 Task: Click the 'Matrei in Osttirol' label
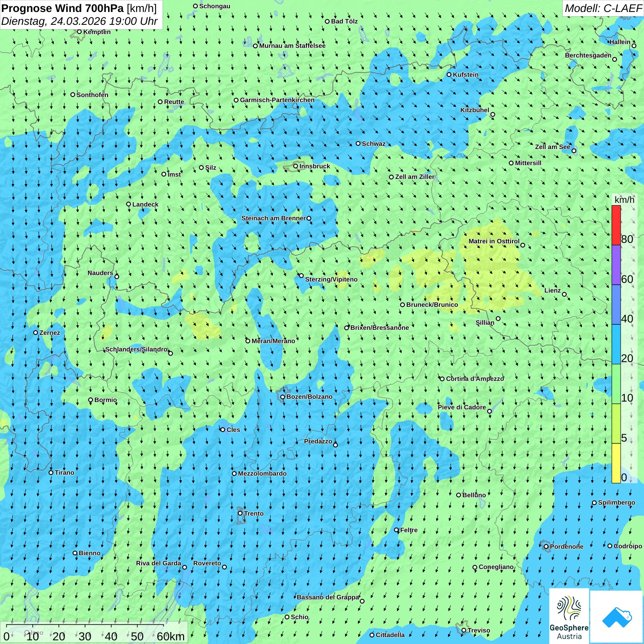(x=494, y=241)
